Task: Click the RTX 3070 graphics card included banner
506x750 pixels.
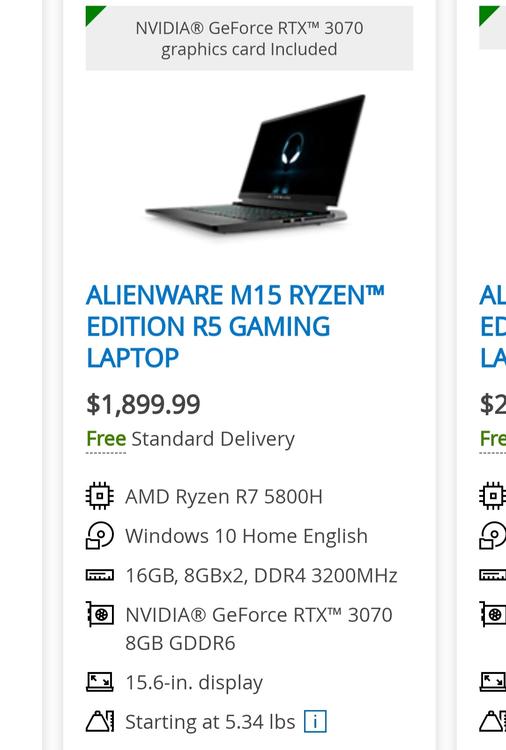Action: [249, 38]
